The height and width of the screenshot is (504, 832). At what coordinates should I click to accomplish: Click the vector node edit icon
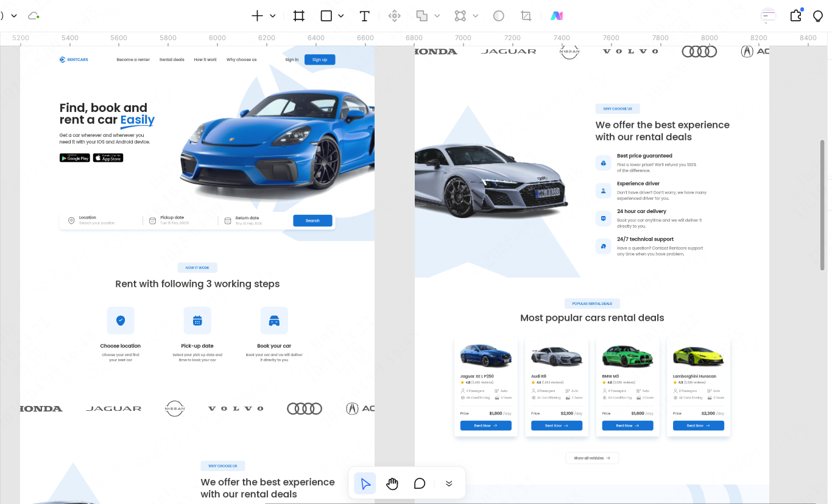click(460, 16)
